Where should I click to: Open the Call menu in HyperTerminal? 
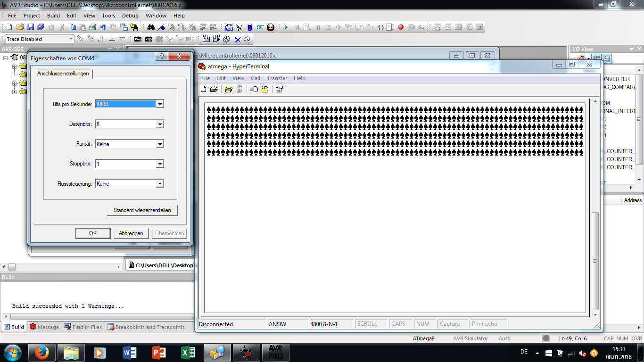click(256, 78)
